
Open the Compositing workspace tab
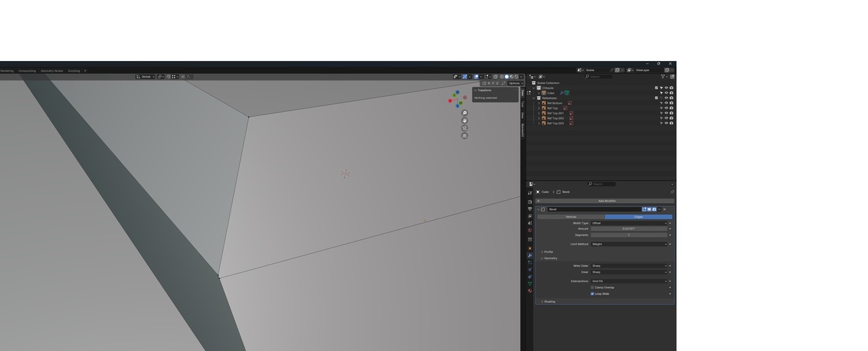click(27, 70)
